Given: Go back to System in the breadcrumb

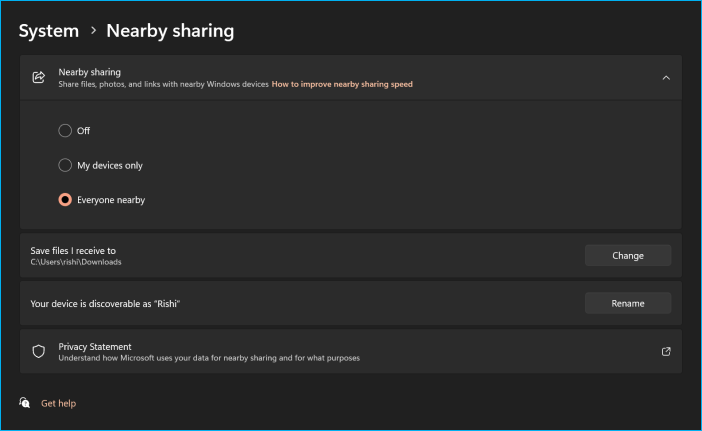Looking at the screenshot, I should pyautogui.click(x=48, y=31).
